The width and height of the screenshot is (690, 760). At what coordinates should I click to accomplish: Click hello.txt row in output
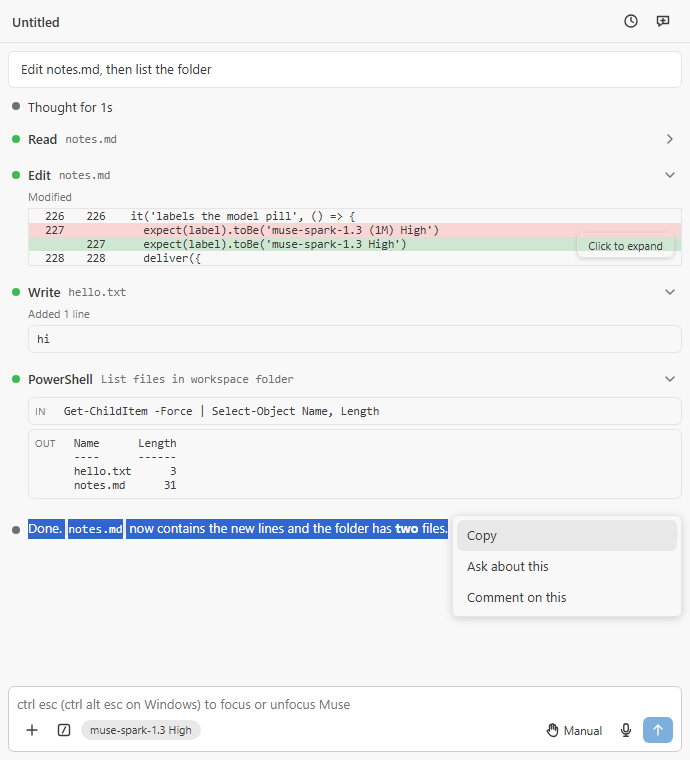(125, 471)
